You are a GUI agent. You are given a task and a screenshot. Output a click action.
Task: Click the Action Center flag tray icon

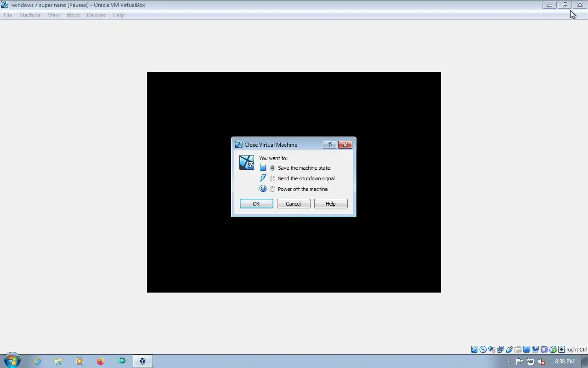tap(520, 362)
